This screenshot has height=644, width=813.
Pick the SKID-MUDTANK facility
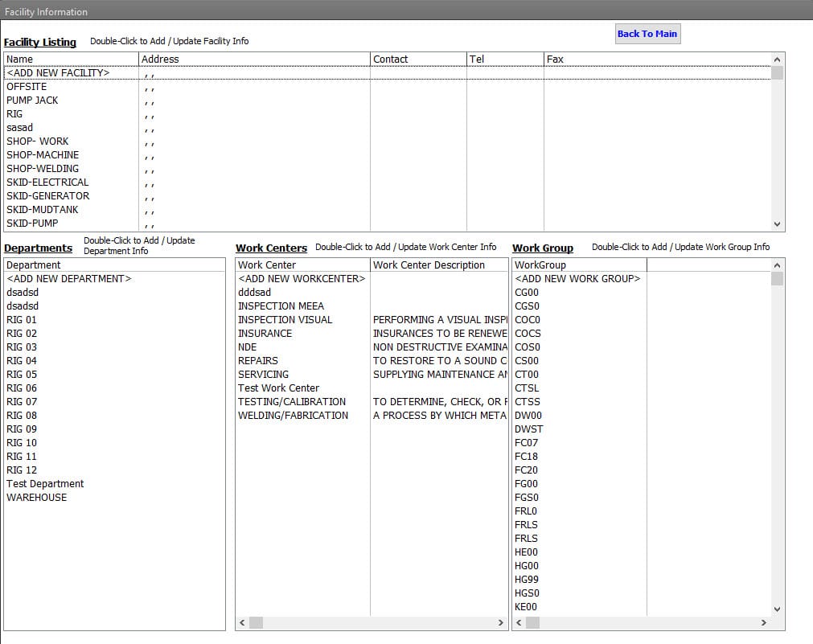click(x=388, y=210)
